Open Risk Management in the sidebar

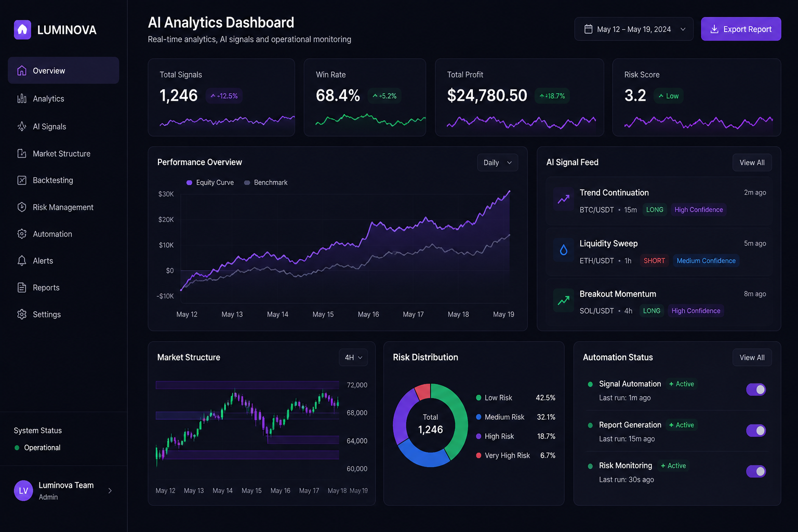click(x=63, y=207)
